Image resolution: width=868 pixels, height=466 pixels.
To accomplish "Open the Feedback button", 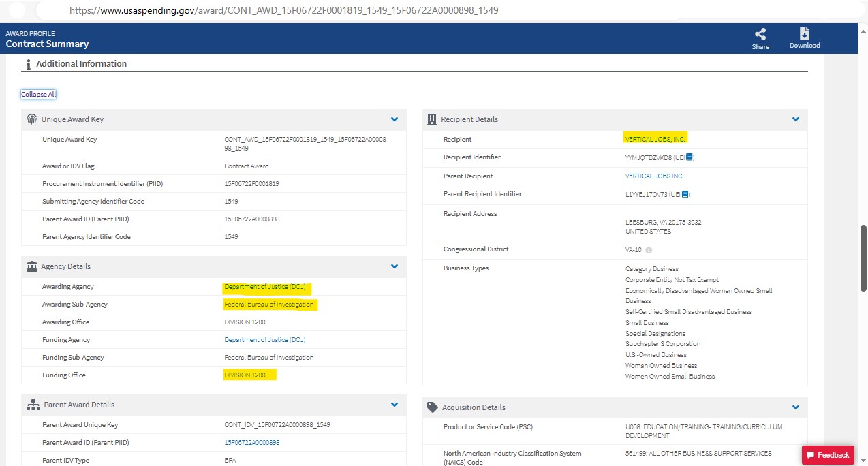I will pyautogui.click(x=828, y=455).
